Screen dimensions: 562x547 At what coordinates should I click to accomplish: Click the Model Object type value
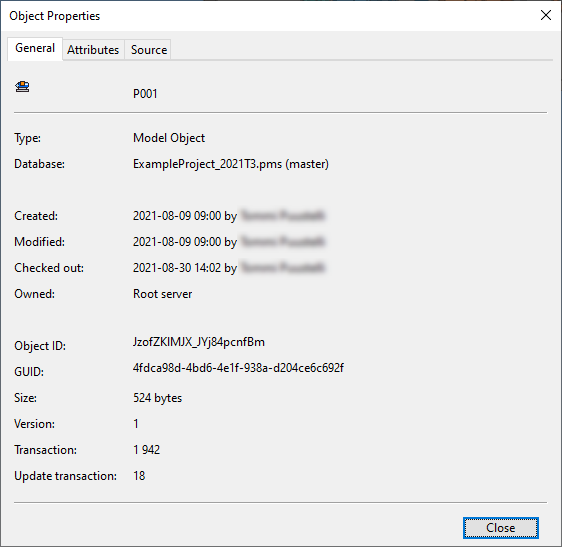pos(169,138)
